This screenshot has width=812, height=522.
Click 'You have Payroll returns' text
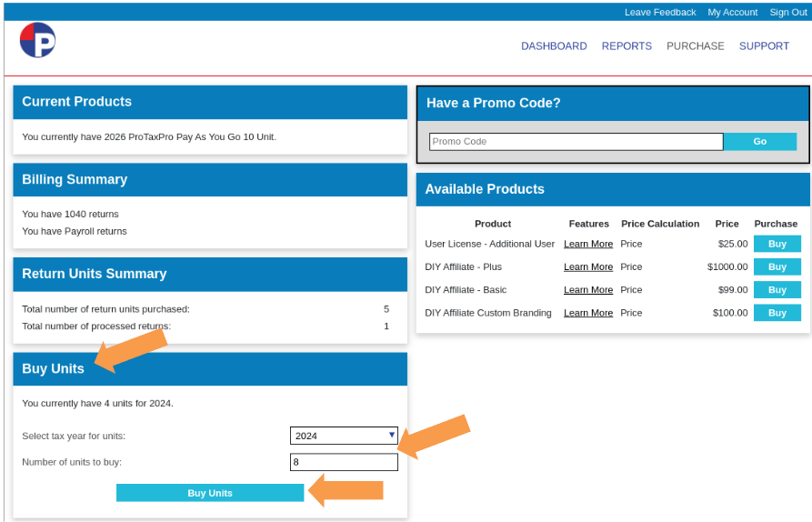tap(75, 231)
